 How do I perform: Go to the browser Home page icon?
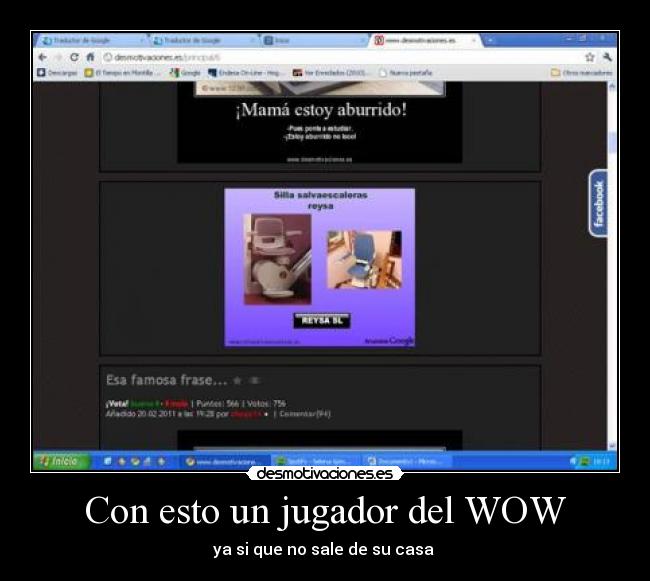pyautogui.click(x=90, y=57)
